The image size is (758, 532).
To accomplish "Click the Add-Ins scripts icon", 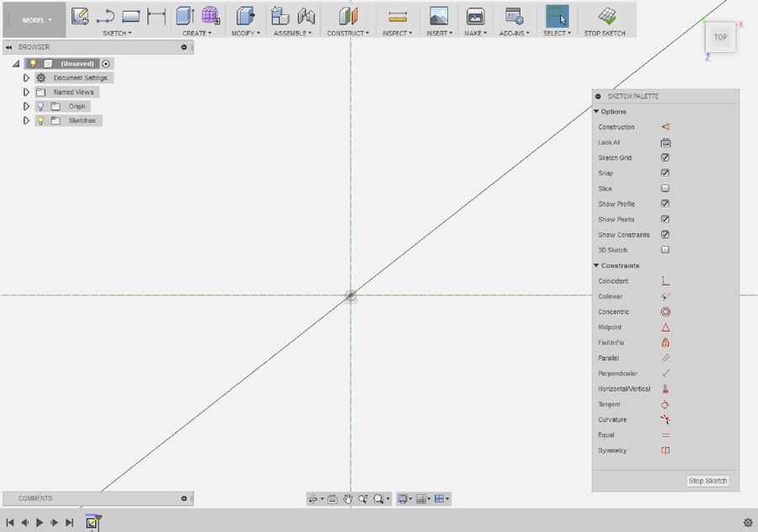I will point(514,16).
